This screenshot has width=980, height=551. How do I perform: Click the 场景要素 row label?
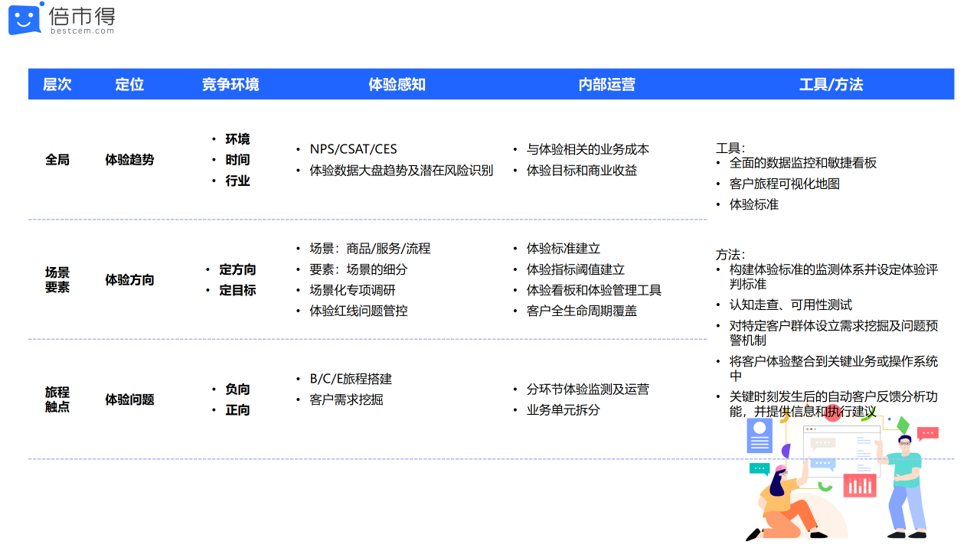[57, 279]
